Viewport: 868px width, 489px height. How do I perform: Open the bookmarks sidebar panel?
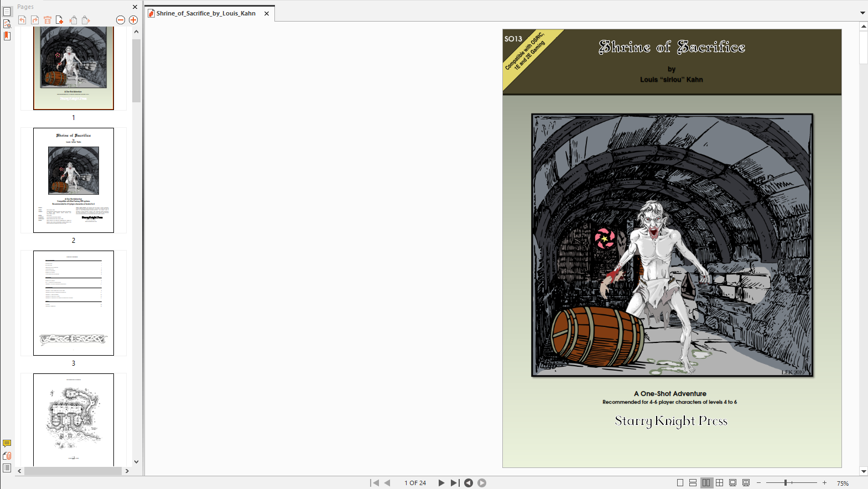pos(7,36)
